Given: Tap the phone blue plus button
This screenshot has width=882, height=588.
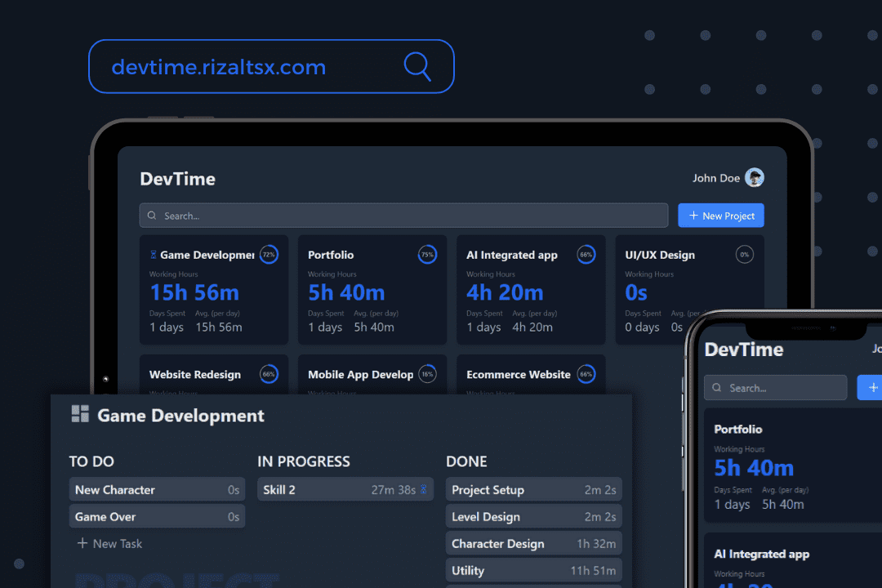Looking at the screenshot, I should pos(870,388).
